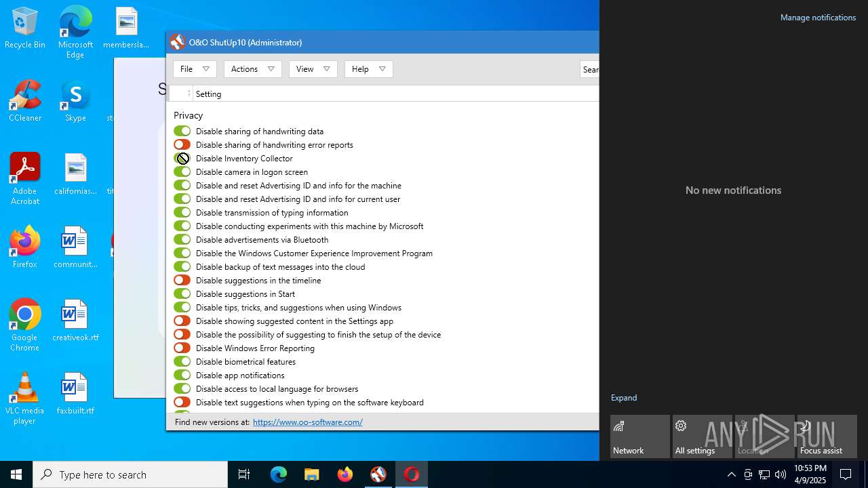Click Manage notifications link
Image resolution: width=868 pixels, height=488 pixels.
click(818, 18)
